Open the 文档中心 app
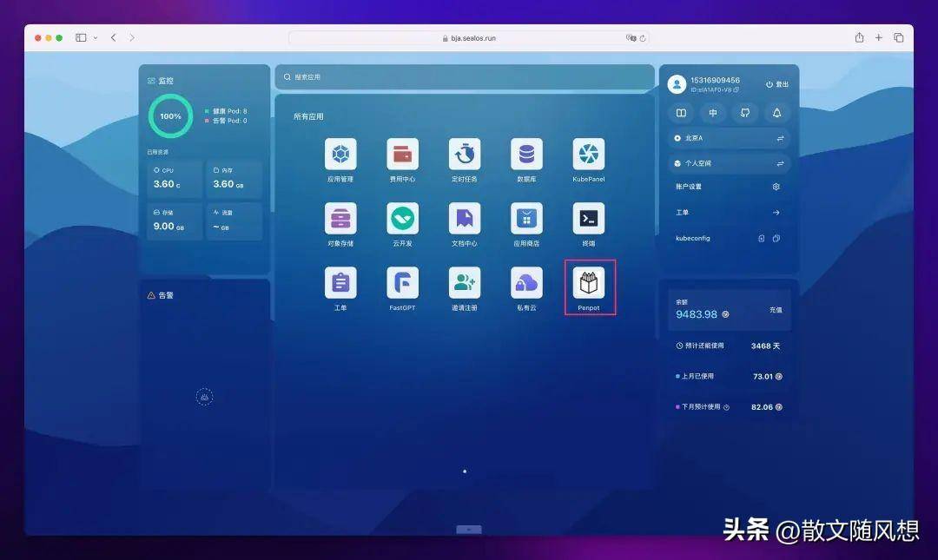This screenshot has height=560, width=938. coord(464,219)
